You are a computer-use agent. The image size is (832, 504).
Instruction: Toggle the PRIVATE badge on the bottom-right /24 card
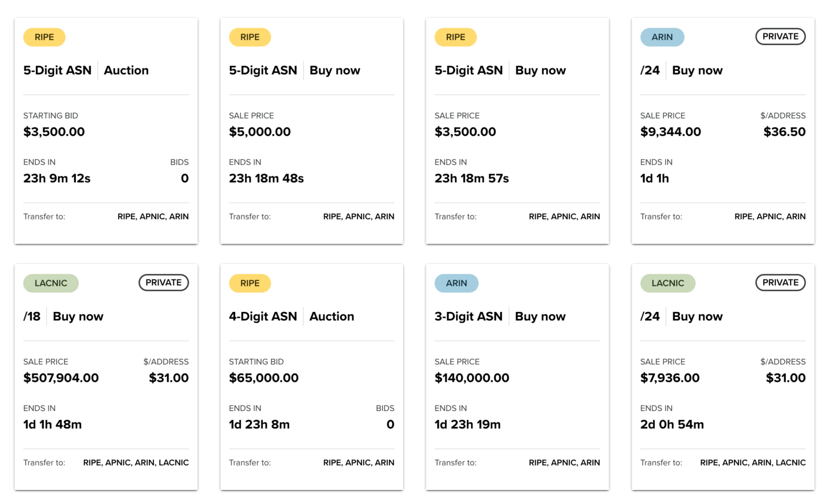click(x=780, y=282)
